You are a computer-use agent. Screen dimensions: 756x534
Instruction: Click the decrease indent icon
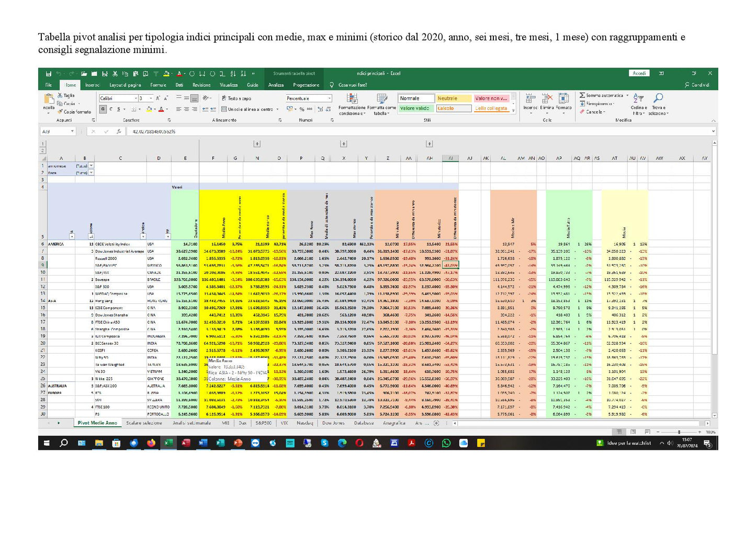[x=205, y=109]
